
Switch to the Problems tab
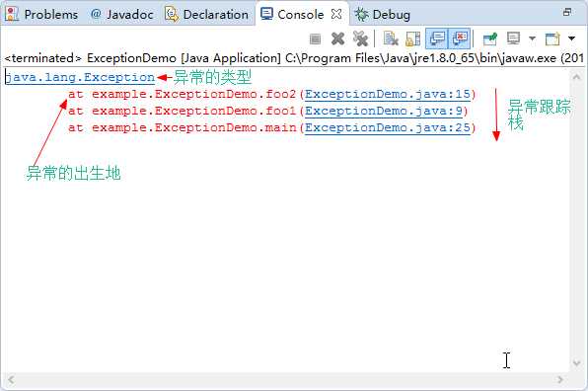pos(41,14)
